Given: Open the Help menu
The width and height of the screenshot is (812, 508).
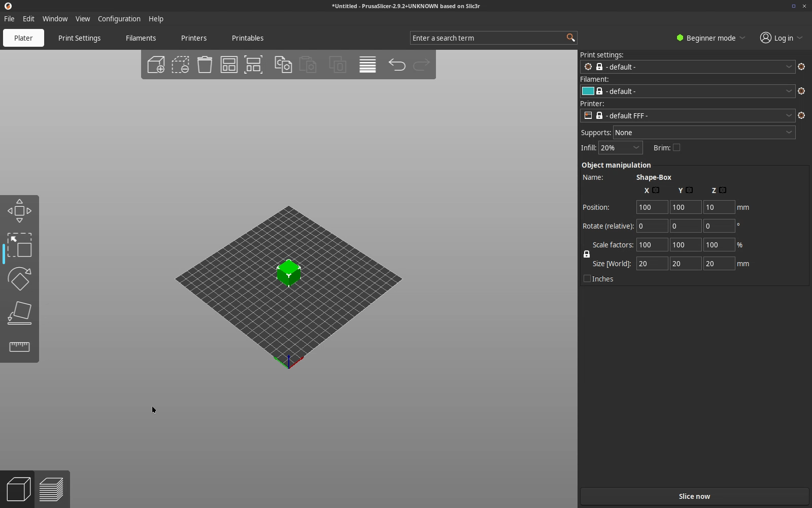Looking at the screenshot, I should pos(156,18).
